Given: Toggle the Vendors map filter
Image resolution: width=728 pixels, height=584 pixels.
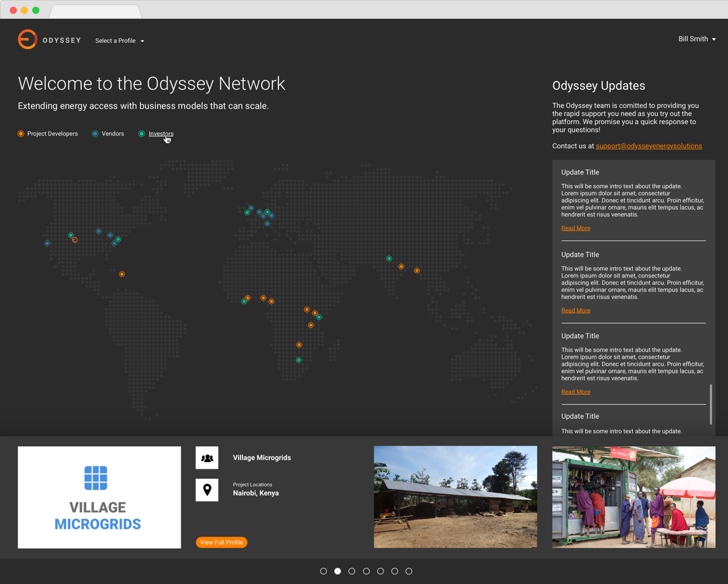Looking at the screenshot, I should (108, 134).
